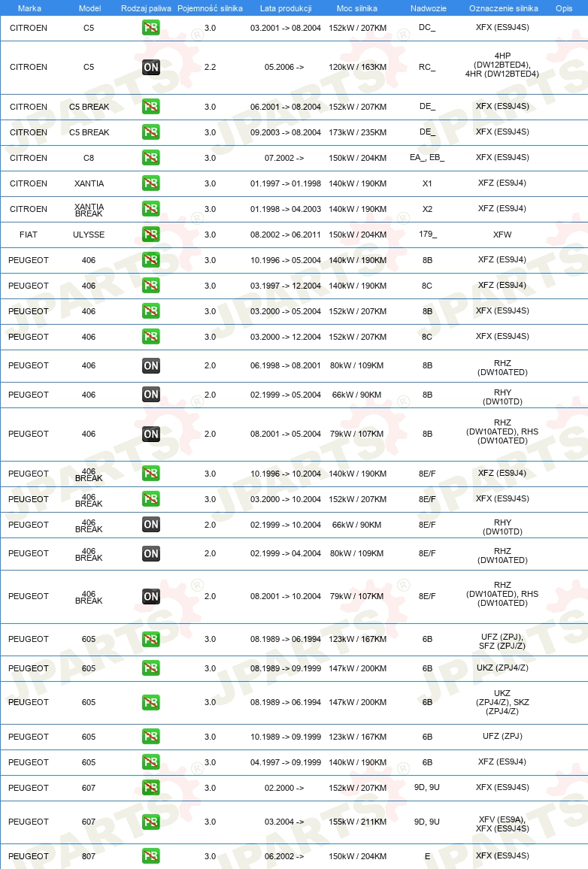The image size is (588, 869).
Task: Click the Model column header
Action: (x=89, y=8)
